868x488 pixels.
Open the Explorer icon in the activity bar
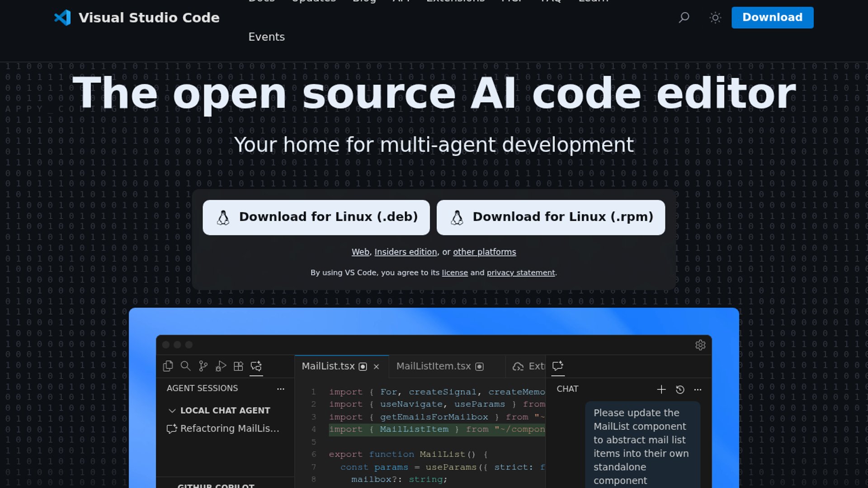(x=168, y=366)
